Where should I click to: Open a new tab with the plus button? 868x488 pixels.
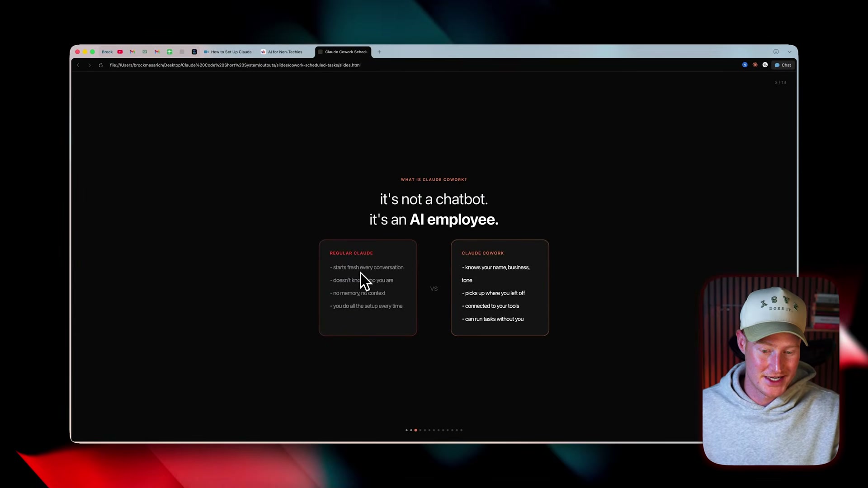(x=379, y=52)
